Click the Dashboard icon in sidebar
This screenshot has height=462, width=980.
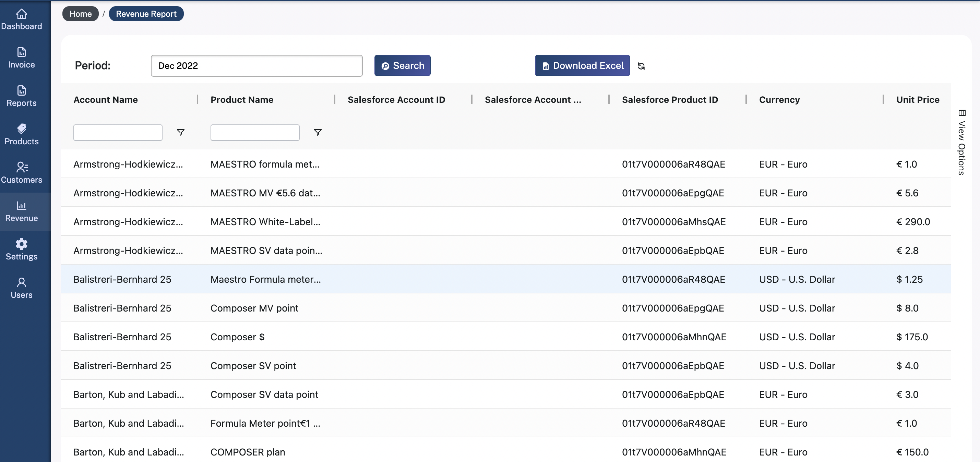(21, 12)
